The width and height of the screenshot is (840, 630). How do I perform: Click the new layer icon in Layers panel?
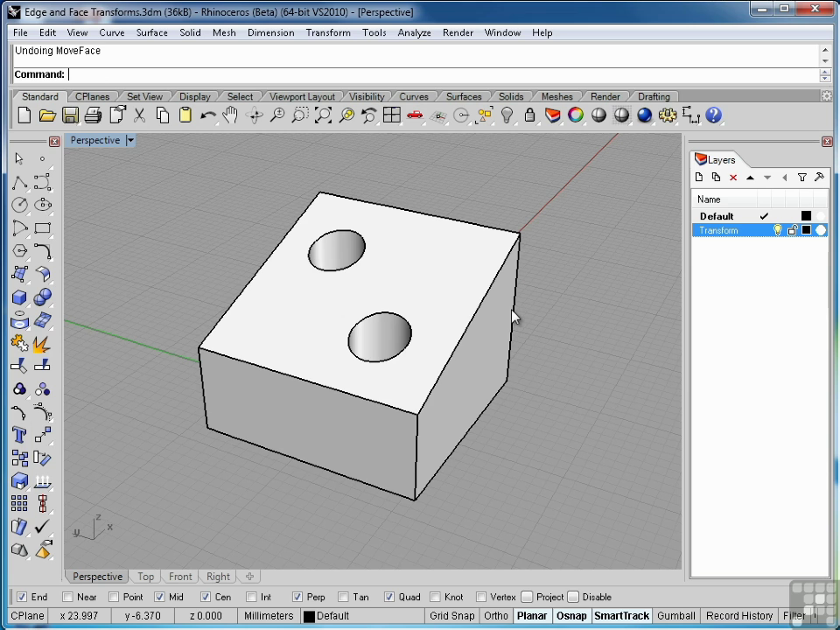(699, 178)
